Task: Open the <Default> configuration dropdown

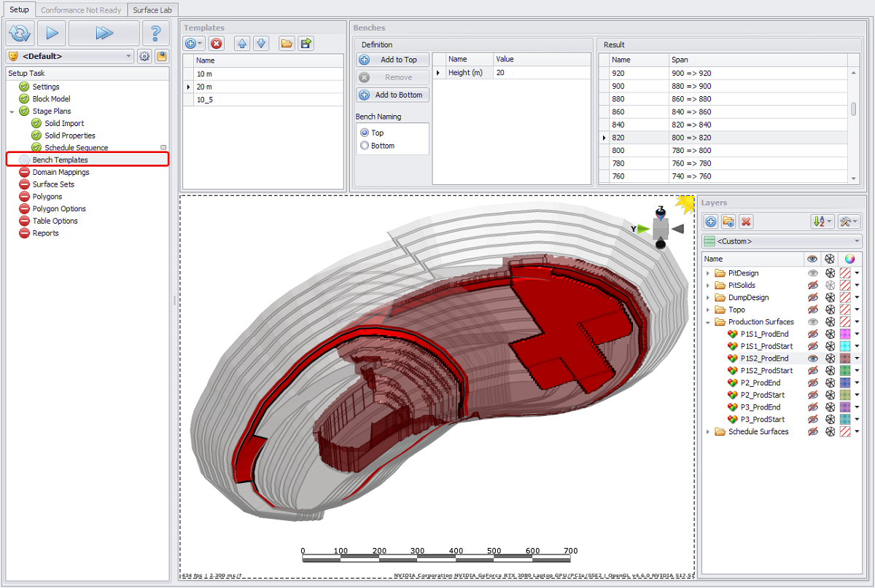Action: [129, 56]
